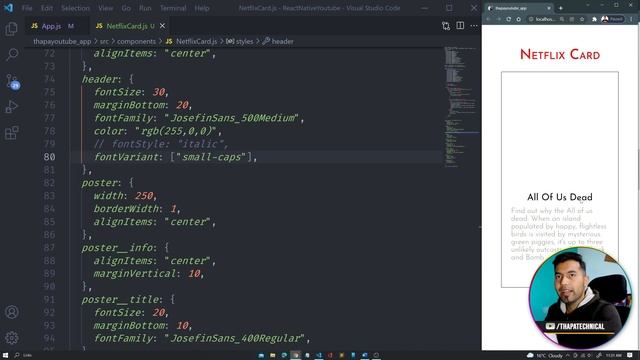640x360 pixels.
Task: Click the browser Home button
Action: click(519, 19)
